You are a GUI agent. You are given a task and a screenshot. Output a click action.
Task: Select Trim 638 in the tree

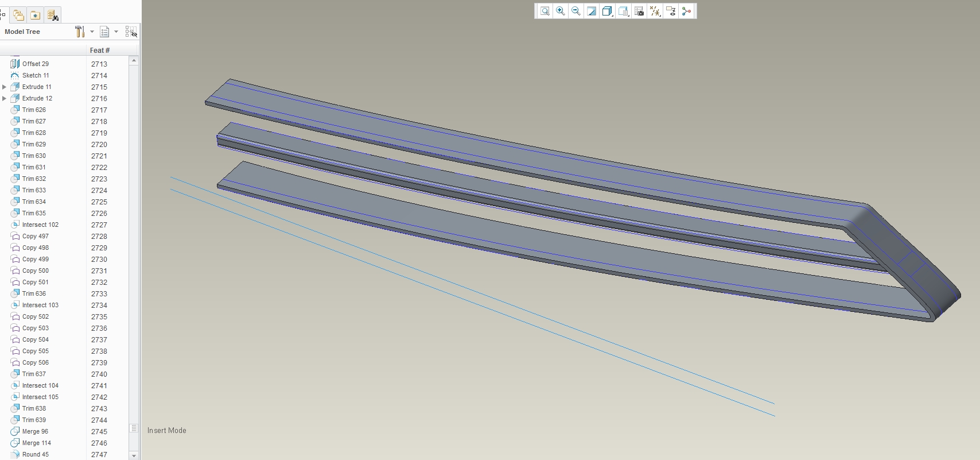34,408
